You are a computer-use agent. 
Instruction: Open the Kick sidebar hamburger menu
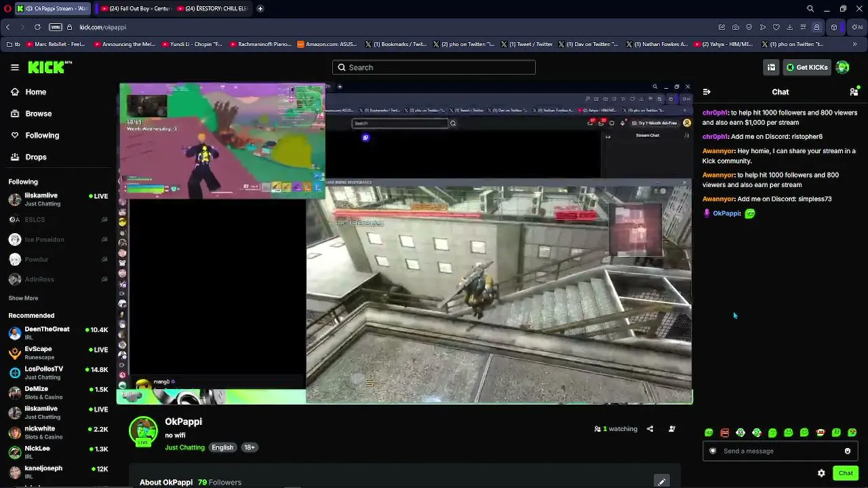15,67
